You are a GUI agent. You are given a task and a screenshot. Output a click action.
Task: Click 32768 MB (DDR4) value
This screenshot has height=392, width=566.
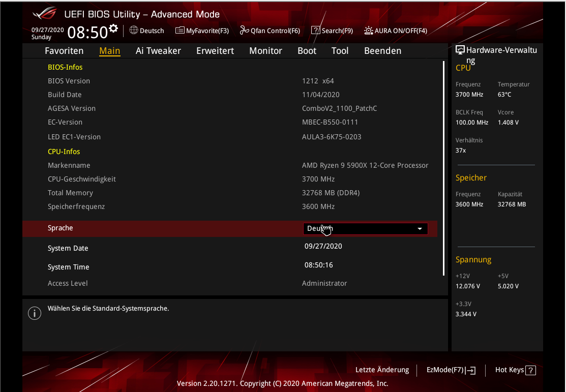click(x=331, y=193)
